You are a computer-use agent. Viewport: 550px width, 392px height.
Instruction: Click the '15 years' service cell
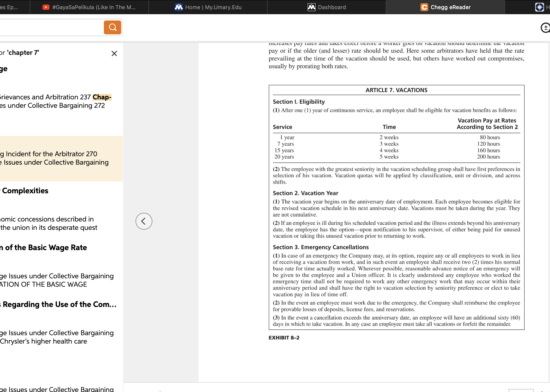click(x=284, y=150)
